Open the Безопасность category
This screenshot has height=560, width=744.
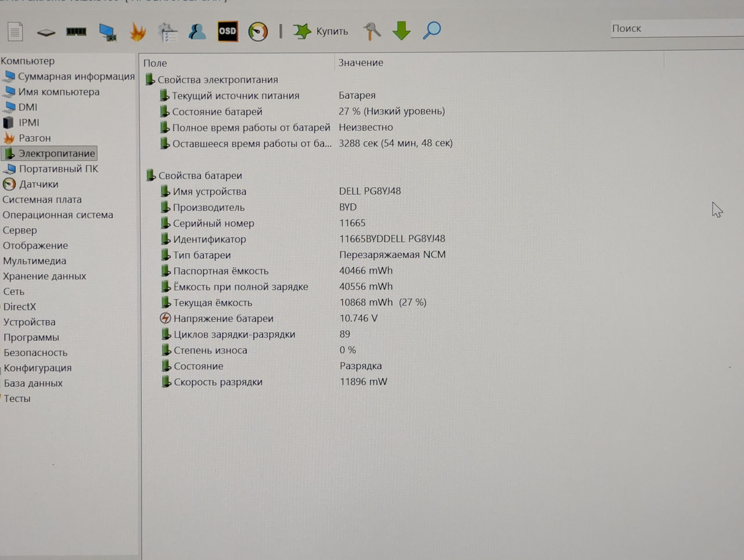tap(35, 353)
